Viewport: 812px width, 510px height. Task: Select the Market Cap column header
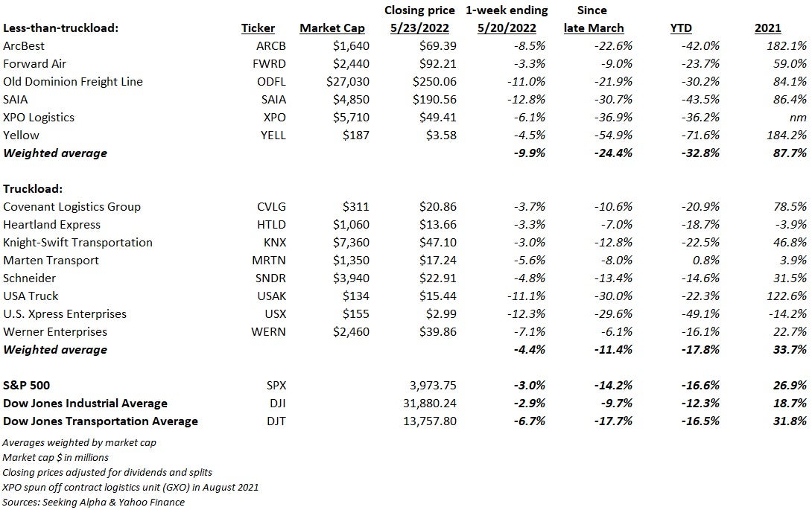tap(332, 28)
